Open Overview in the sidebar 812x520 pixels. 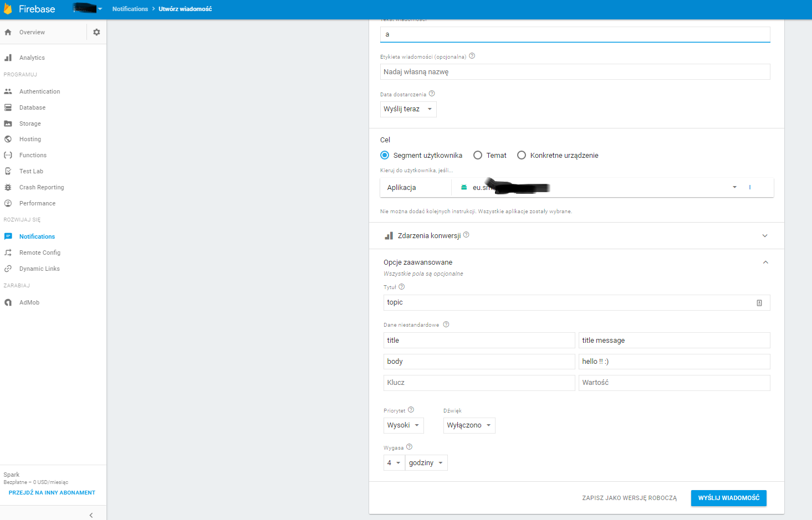[32, 32]
